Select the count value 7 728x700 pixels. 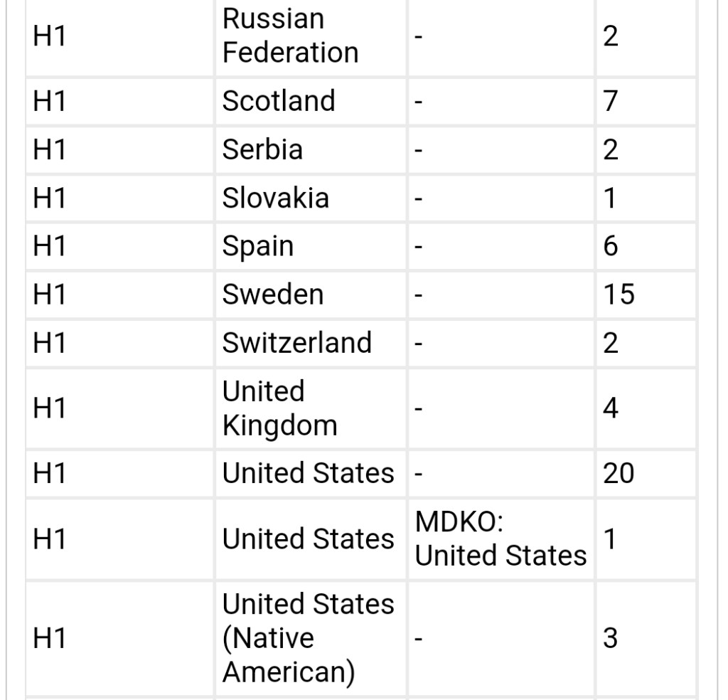click(610, 101)
